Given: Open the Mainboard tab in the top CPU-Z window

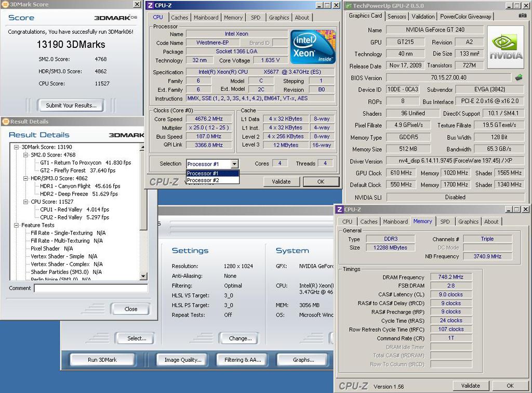Looking at the screenshot, I should coord(206,18).
